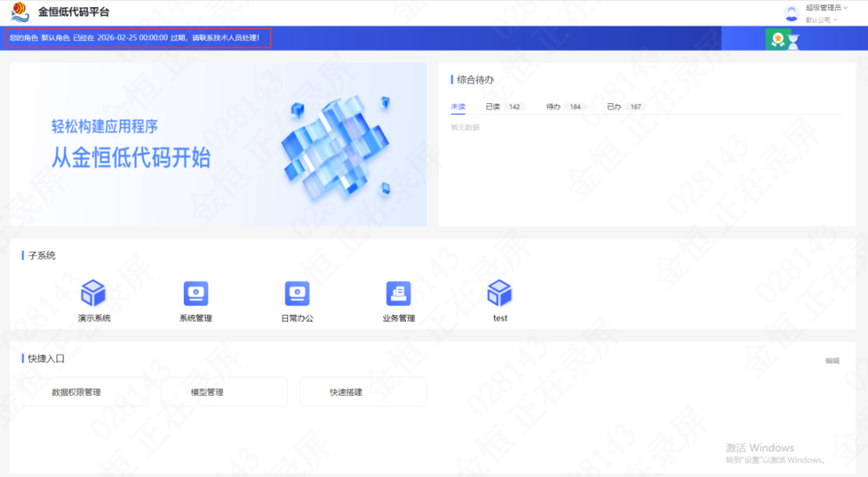Expand the 默认公司 company dropdown
This screenshot has height=477, width=868.
pos(822,20)
